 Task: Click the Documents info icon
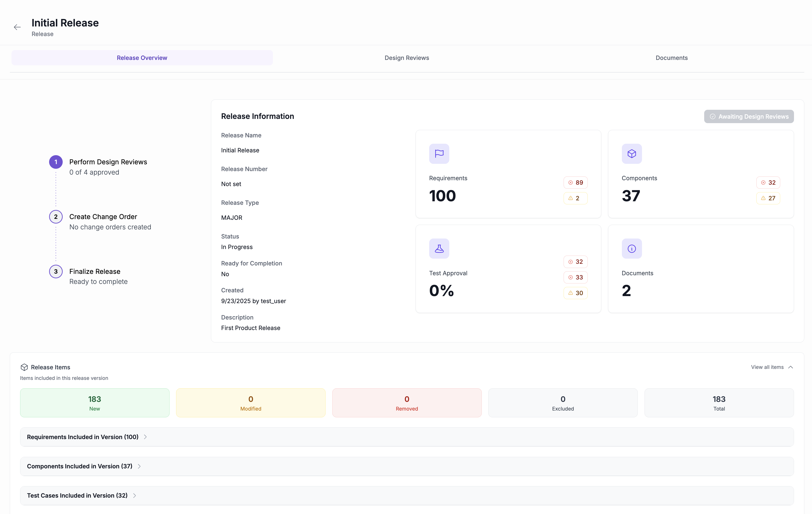[631, 249]
